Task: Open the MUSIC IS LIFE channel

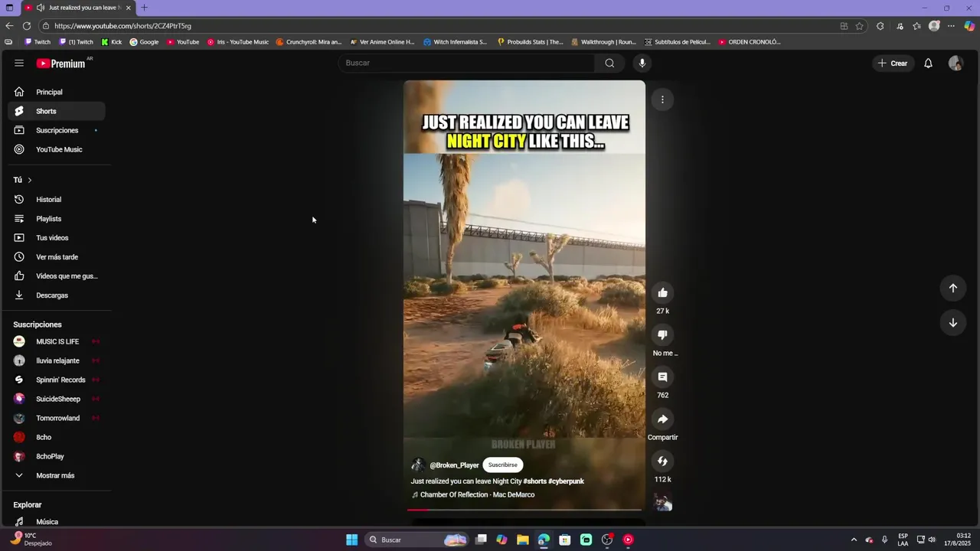Action: coord(57,341)
